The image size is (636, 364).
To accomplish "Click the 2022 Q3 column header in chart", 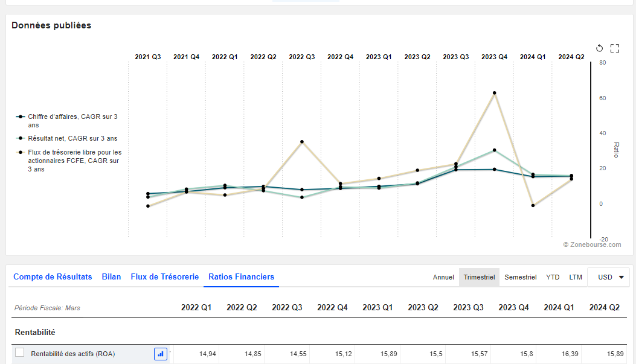I will pos(301,57).
